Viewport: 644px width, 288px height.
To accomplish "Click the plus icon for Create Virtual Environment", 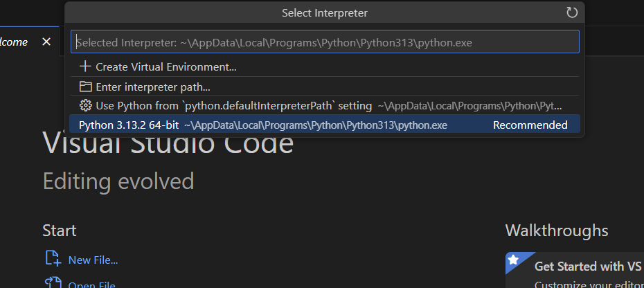I will 85,66.
